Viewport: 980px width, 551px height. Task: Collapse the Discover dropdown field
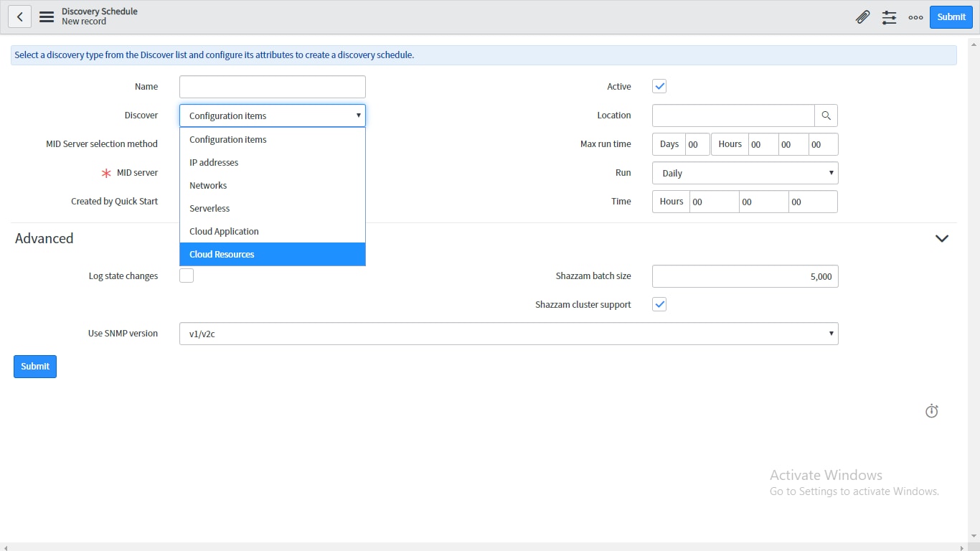pyautogui.click(x=273, y=116)
